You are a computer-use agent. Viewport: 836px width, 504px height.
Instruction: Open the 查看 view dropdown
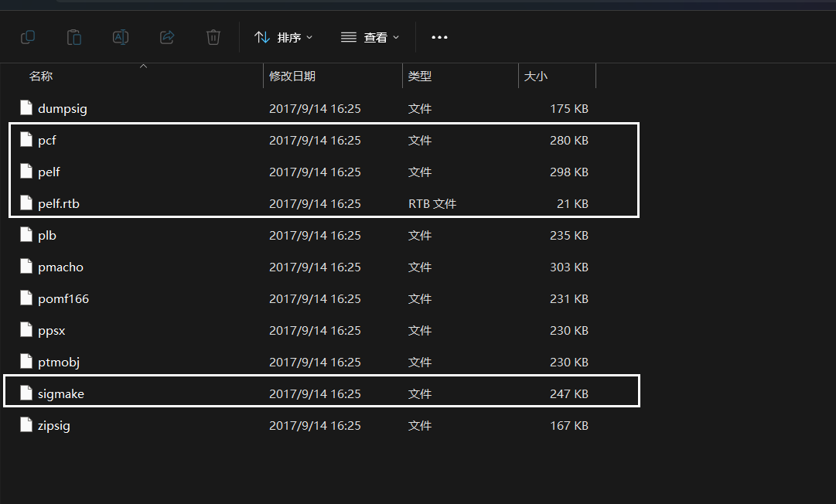[x=370, y=37]
